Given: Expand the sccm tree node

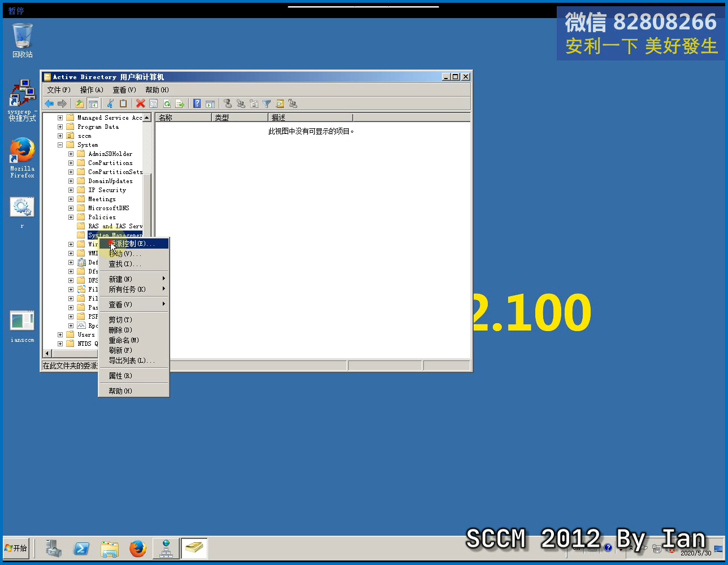Looking at the screenshot, I should pyautogui.click(x=60, y=136).
